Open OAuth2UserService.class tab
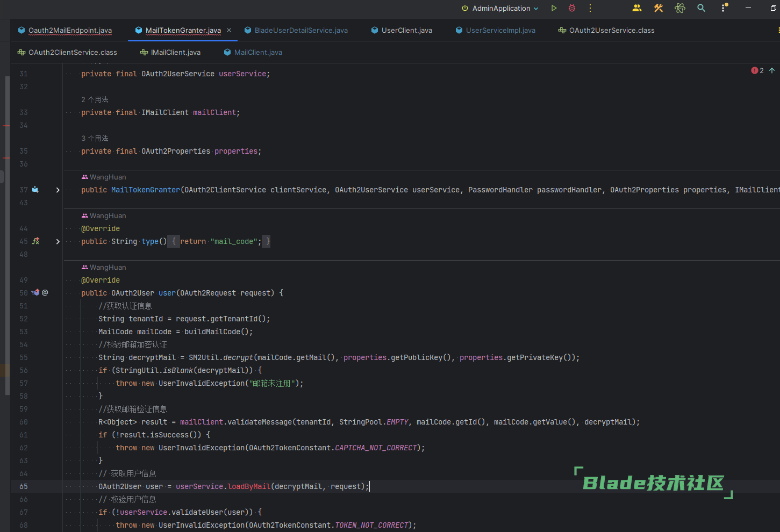 606,31
